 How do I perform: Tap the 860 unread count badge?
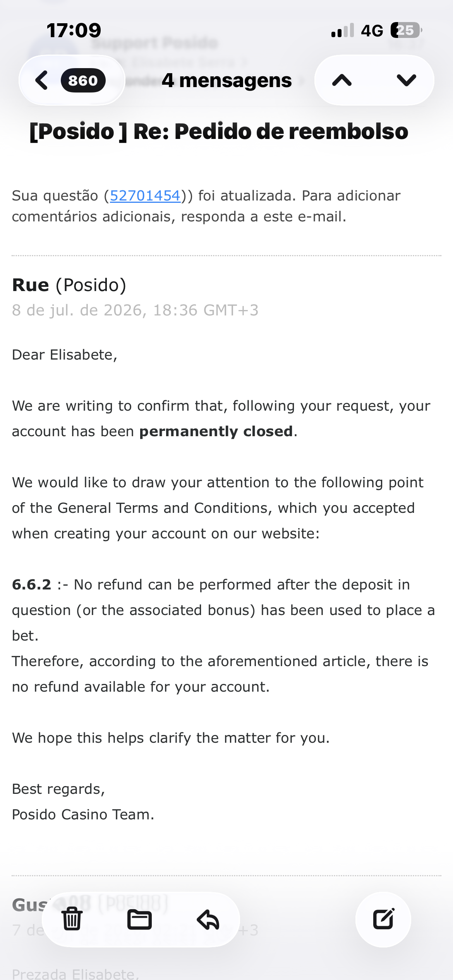tap(83, 81)
